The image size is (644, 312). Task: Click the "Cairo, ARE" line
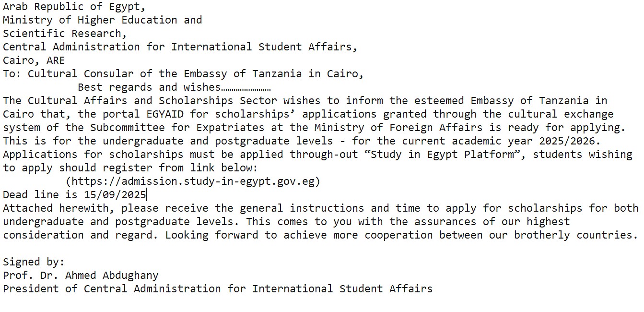pyautogui.click(x=34, y=60)
